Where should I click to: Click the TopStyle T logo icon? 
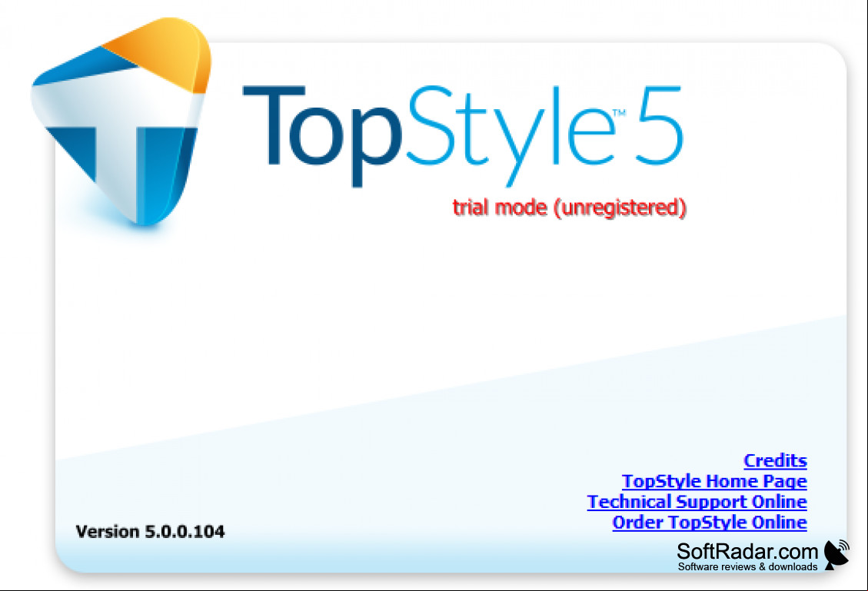121,121
